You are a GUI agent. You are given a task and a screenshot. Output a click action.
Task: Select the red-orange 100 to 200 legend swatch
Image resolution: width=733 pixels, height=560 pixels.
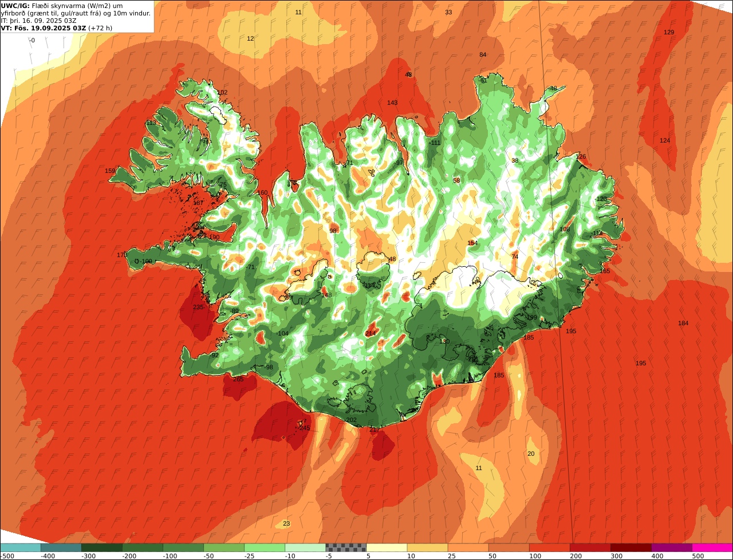click(549, 547)
